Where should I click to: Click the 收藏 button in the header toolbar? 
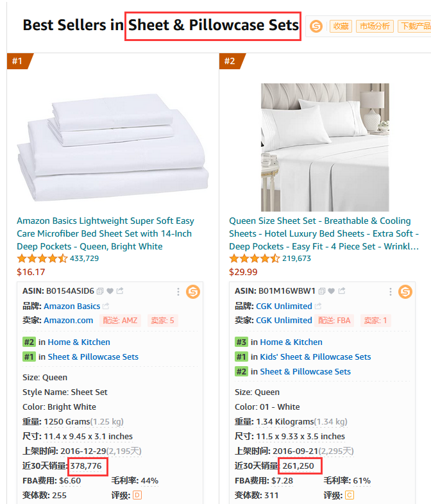[341, 26]
